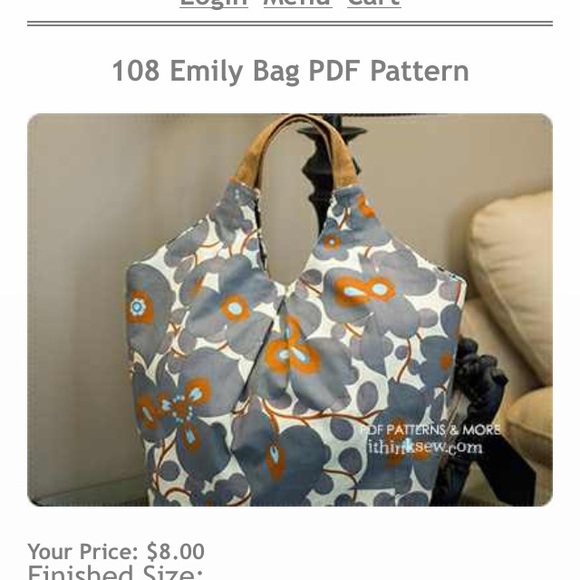Open the Menu link
Image resolution: width=580 pixels, height=580 pixels.
(298, 3)
